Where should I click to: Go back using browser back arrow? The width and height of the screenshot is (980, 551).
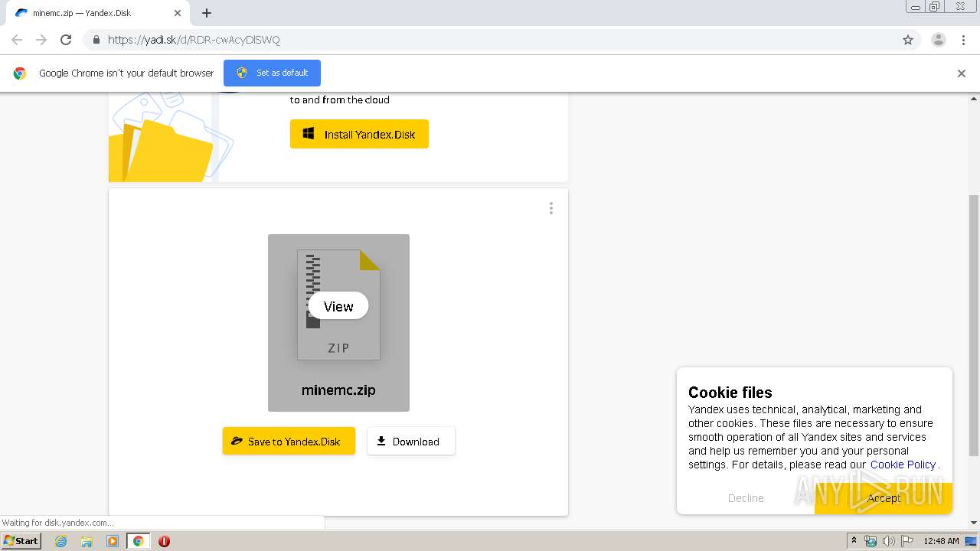(x=17, y=40)
